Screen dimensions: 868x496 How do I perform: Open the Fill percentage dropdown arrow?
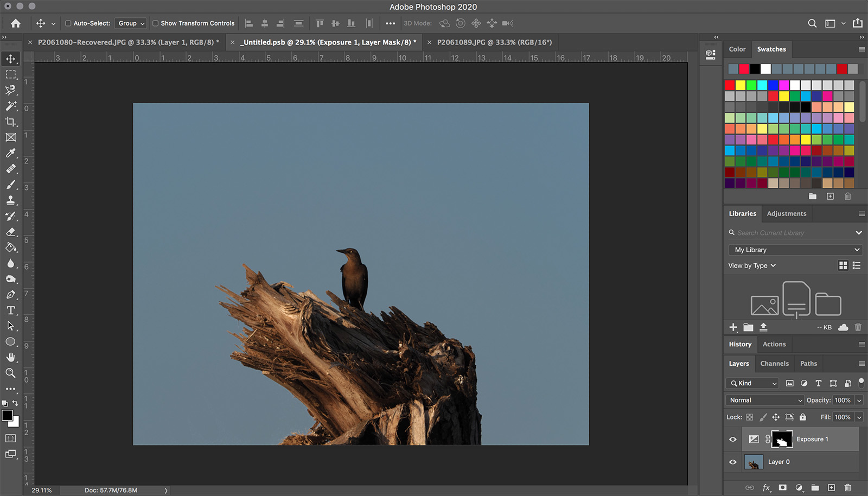pyautogui.click(x=859, y=417)
